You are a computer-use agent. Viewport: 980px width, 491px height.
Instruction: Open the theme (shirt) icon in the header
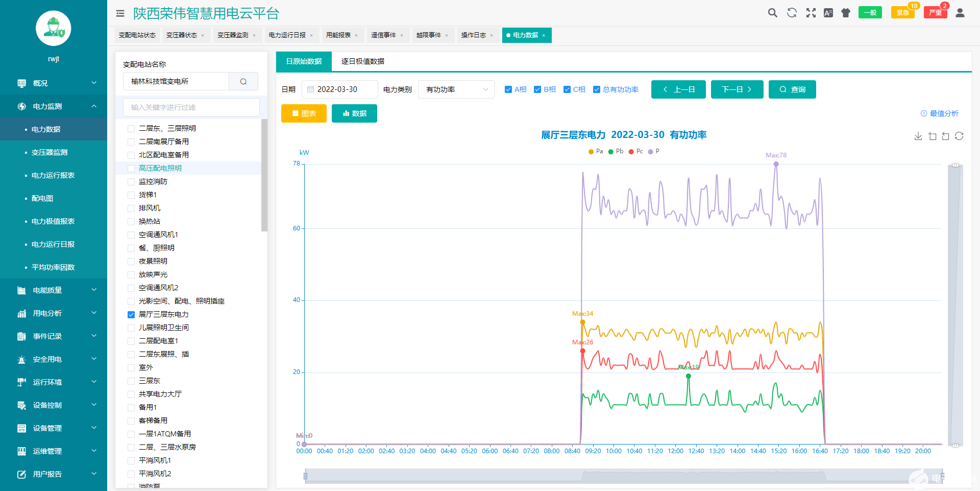point(845,13)
